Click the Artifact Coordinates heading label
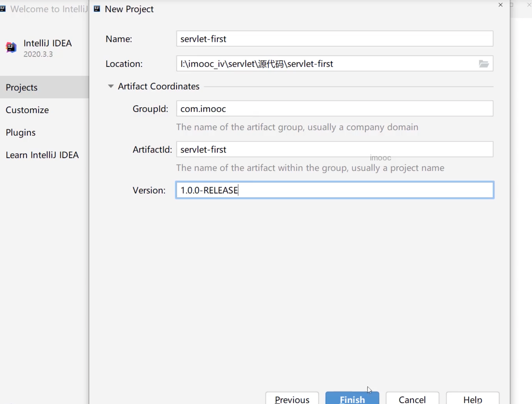Viewport: 532px width, 404px height. pos(158,86)
